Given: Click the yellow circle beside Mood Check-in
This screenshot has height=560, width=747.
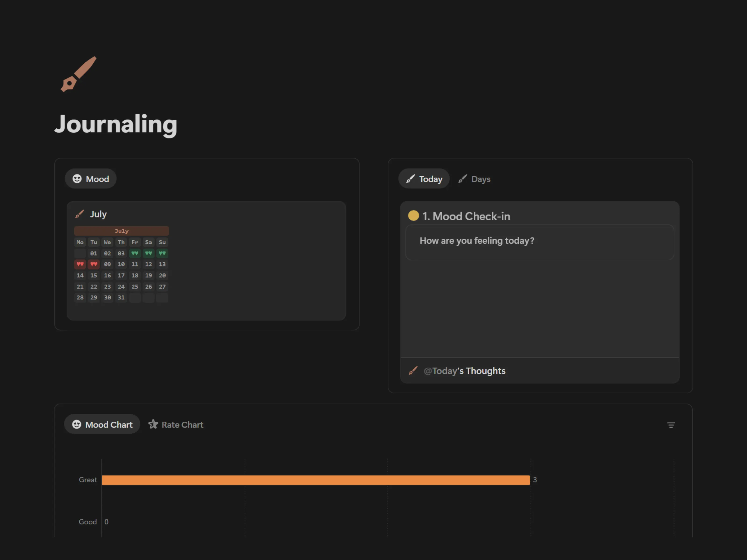Looking at the screenshot, I should tap(413, 215).
